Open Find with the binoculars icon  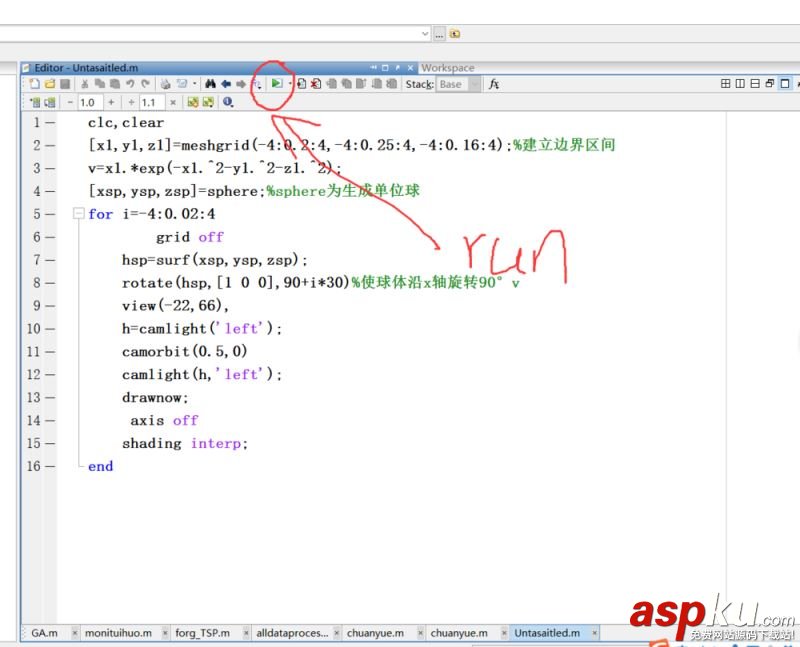[x=211, y=85]
